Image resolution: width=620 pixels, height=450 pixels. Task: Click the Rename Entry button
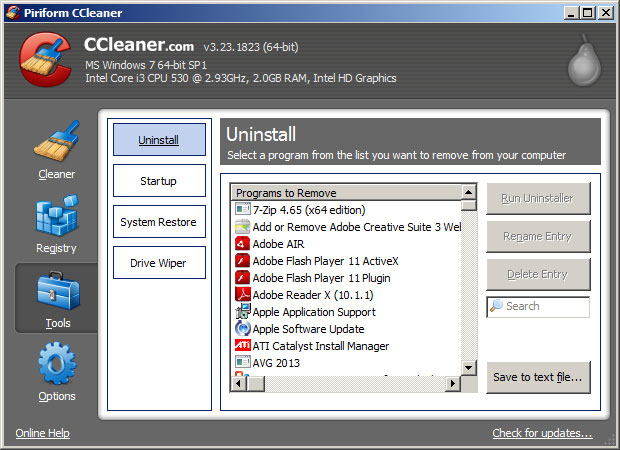(x=538, y=236)
